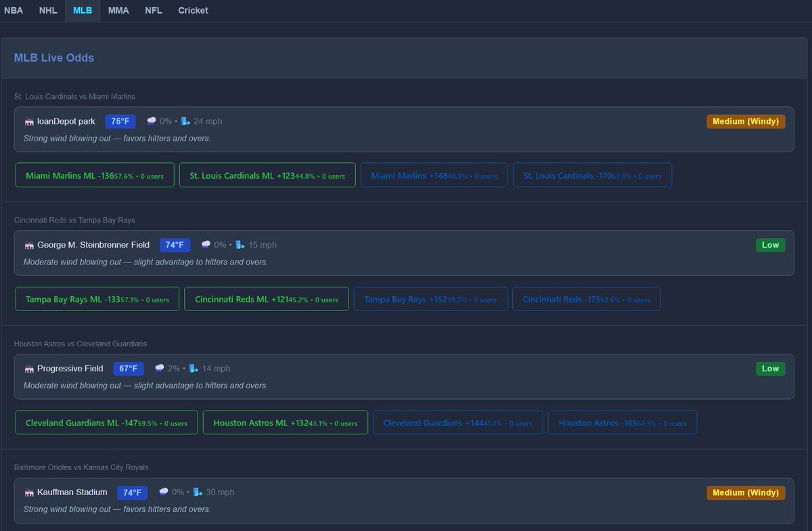Switch to the NBA tab
Screen dimensions: 812x531
[14, 10]
